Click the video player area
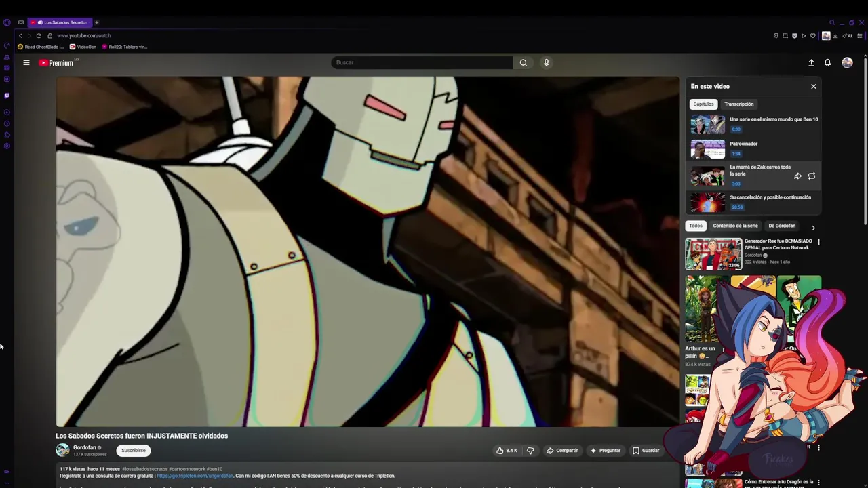Image resolution: width=868 pixels, height=488 pixels. pyautogui.click(x=368, y=251)
